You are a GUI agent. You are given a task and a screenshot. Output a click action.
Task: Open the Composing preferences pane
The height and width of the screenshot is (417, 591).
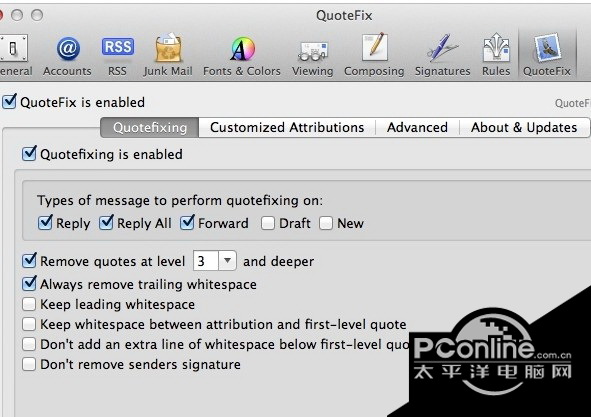(374, 55)
